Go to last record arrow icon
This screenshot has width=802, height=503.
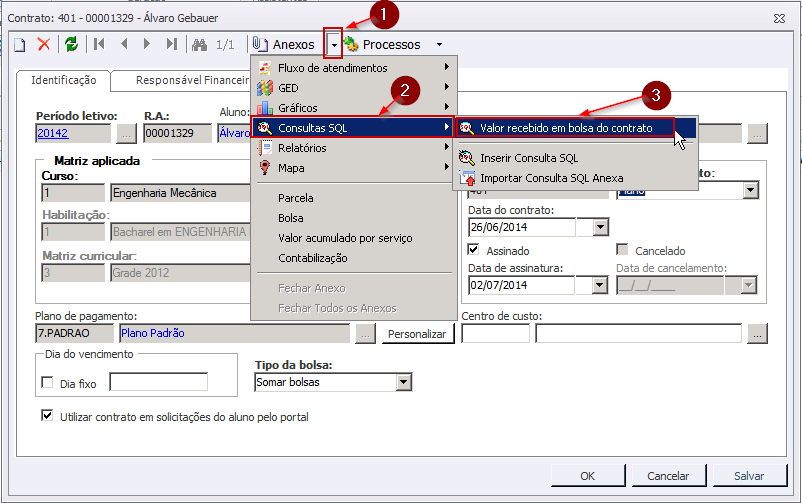pyautogui.click(x=172, y=44)
